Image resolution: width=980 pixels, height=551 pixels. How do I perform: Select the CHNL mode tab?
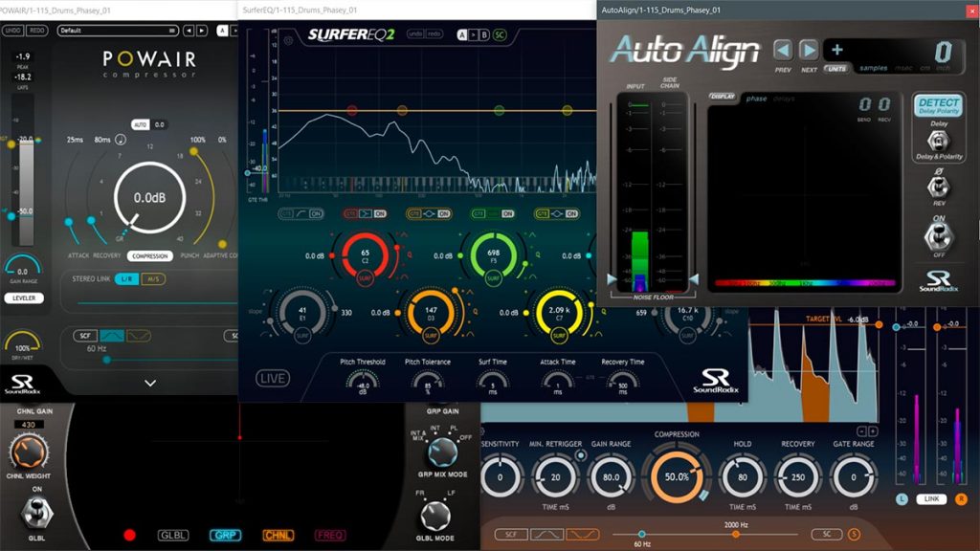[x=278, y=535]
